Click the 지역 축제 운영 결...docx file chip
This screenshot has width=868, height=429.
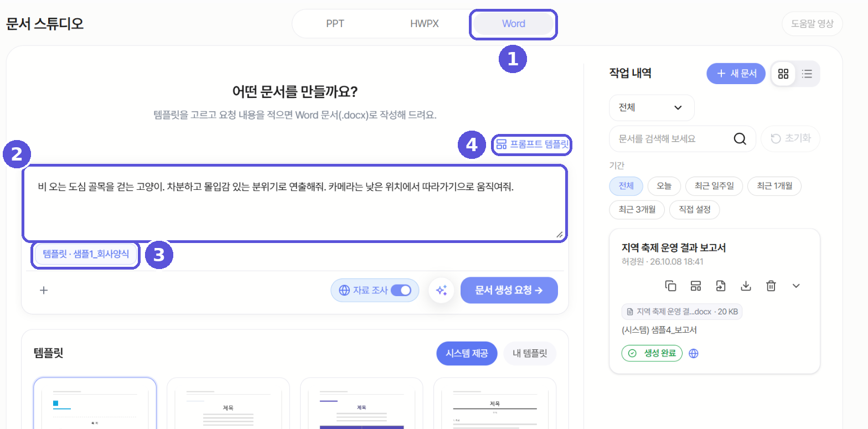[682, 312]
